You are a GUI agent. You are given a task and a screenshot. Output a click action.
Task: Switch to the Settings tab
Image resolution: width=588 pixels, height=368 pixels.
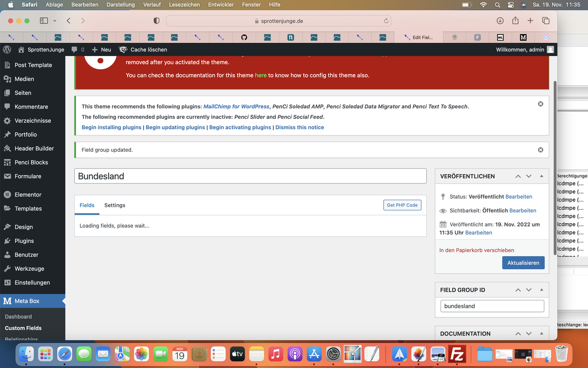pos(115,205)
